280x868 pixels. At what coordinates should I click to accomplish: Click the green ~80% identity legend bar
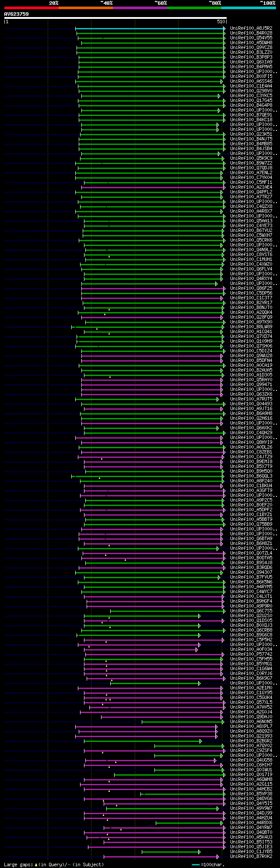point(194,8)
